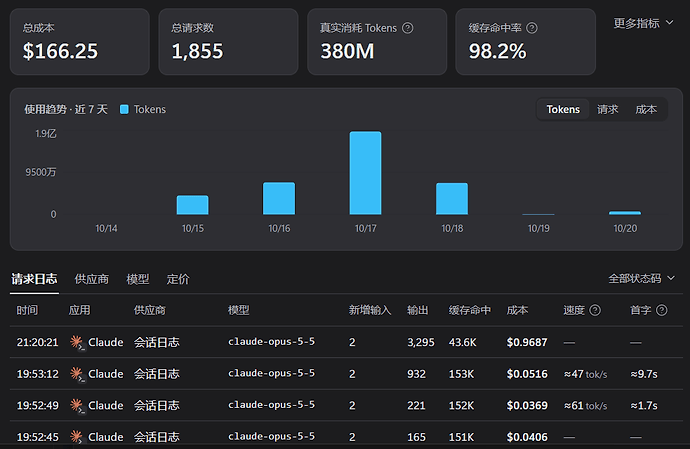Click cost value $0.0516
Screen dimensions: 690x449
coord(527,374)
